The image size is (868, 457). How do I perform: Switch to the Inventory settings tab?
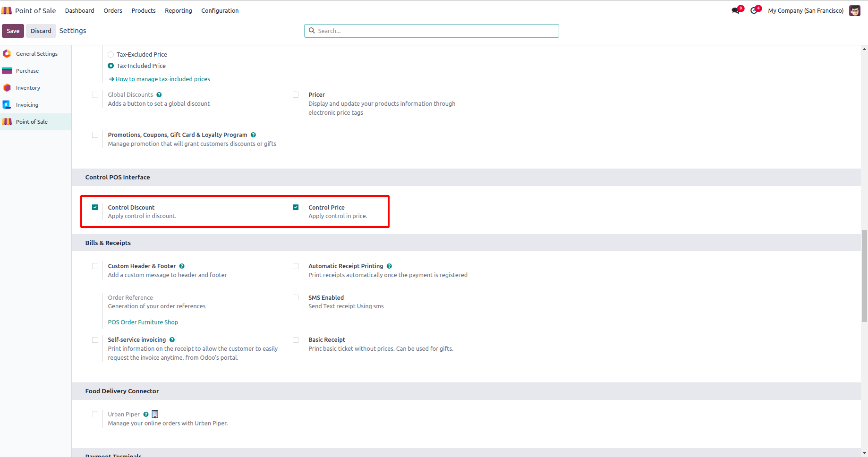(x=28, y=88)
